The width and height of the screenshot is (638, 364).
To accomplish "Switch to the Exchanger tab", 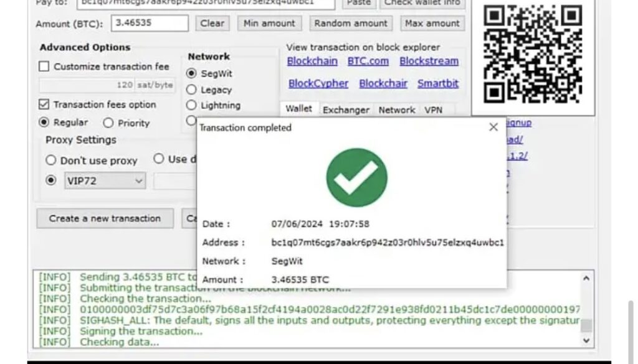I will pyautogui.click(x=346, y=109).
